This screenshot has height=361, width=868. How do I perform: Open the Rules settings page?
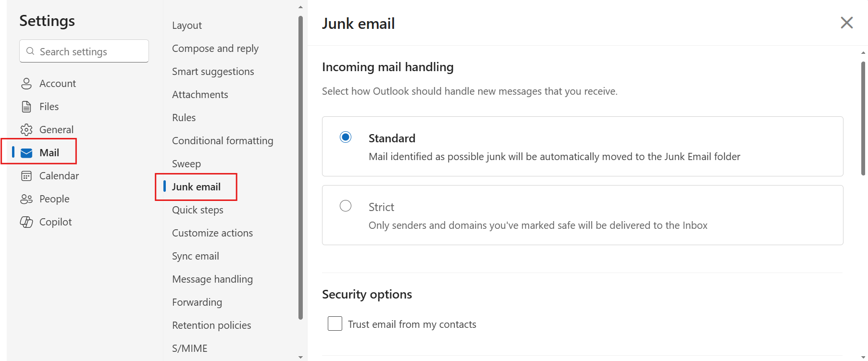pos(184,118)
